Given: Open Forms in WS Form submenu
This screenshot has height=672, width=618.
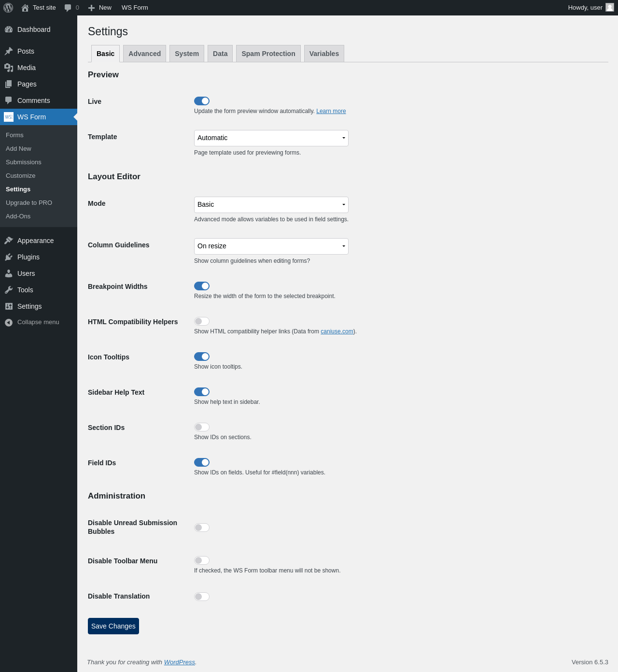Looking at the screenshot, I should [x=39, y=135].
